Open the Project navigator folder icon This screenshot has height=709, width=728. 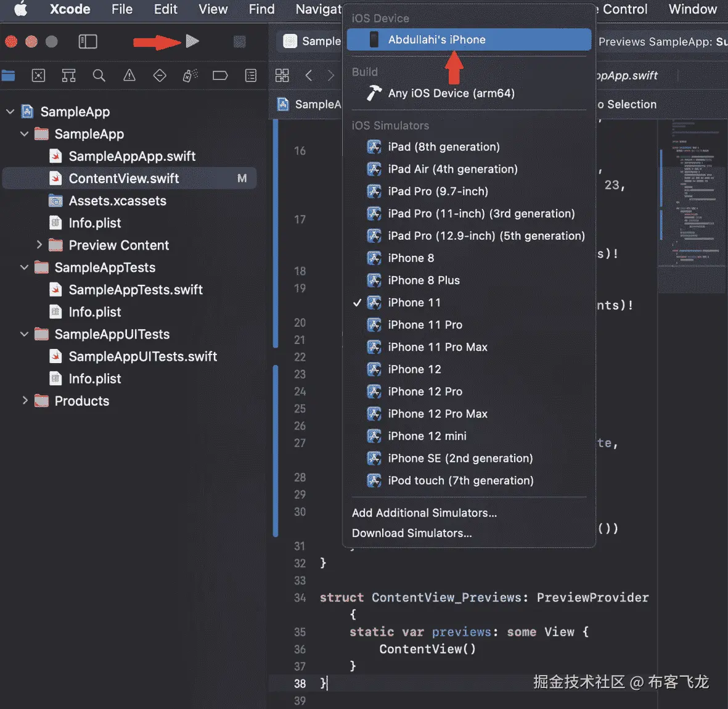[9, 75]
